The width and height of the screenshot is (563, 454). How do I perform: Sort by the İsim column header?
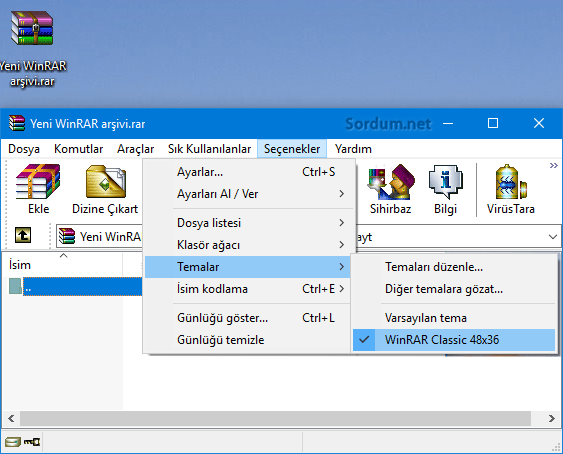click(x=62, y=265)
